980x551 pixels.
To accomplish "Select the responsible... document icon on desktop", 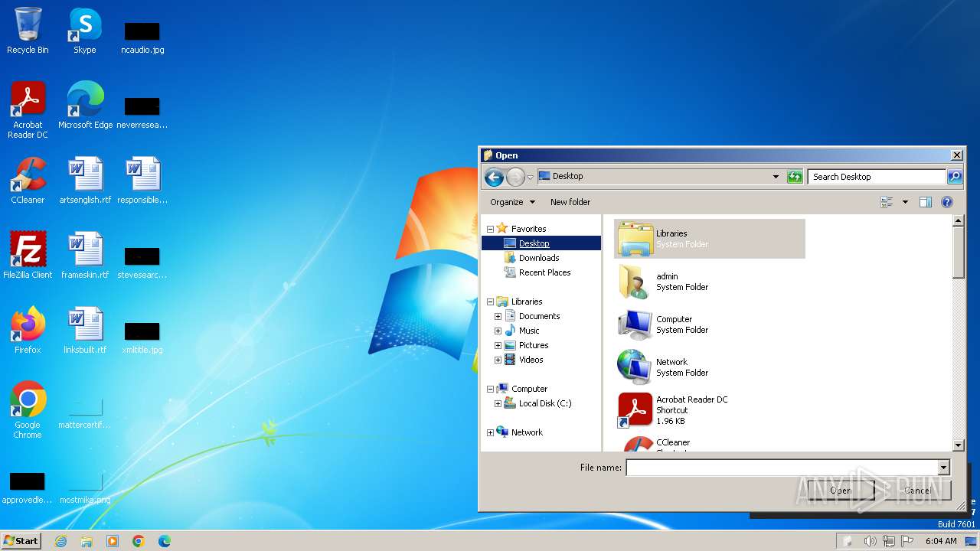I will click(142, 181).
